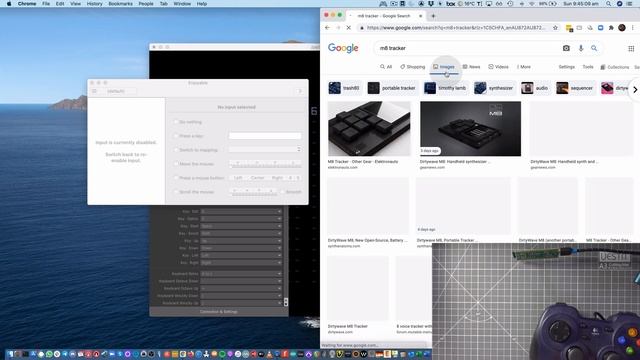Open the Key Left dropdown in settings

[241, 256]
